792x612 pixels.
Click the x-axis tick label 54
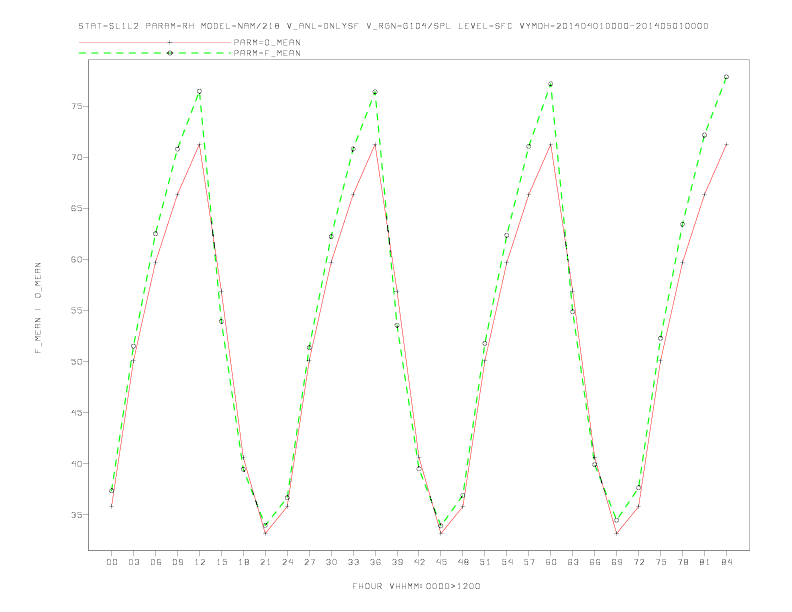point(507,562)
